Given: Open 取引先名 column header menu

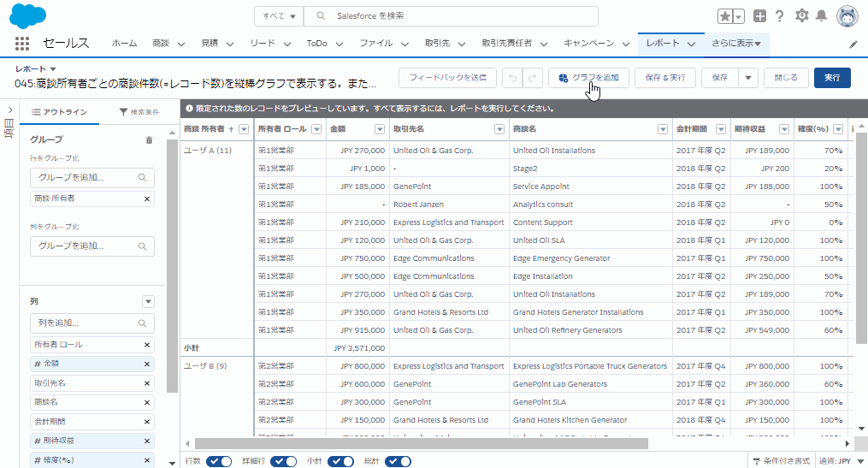Looking at the screenshot, I should 499,129.
